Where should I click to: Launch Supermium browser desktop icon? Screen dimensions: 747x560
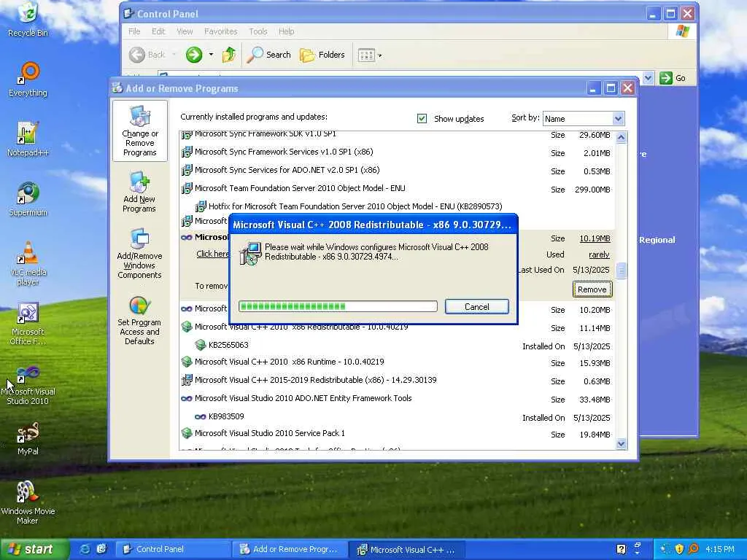[28, 199]
